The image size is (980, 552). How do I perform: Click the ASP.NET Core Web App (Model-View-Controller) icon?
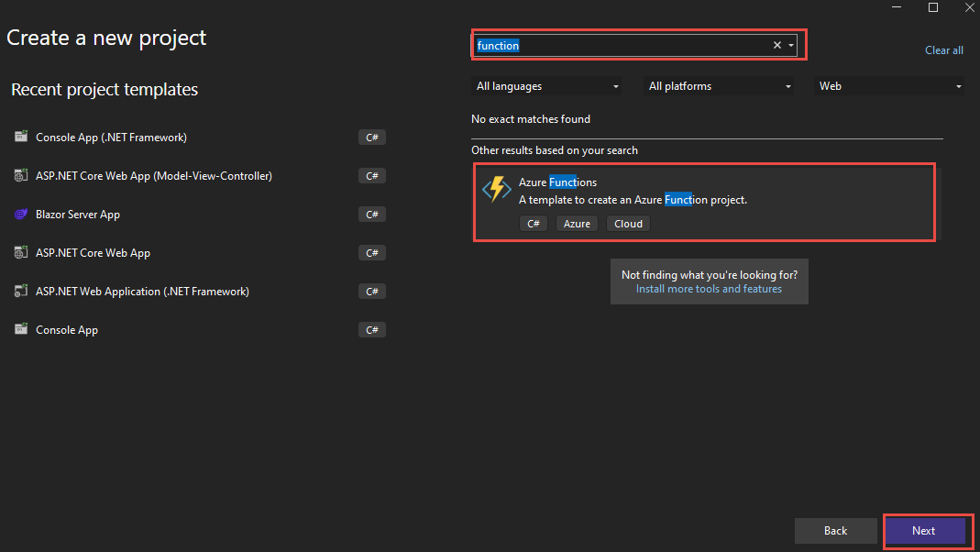point(21,175)
